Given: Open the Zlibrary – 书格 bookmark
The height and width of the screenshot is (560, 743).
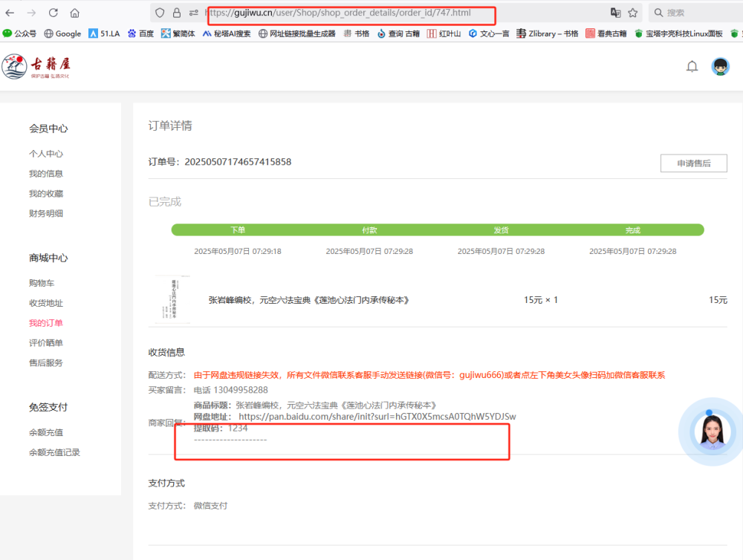Looking at the screenshot, I should coord(548,33).
